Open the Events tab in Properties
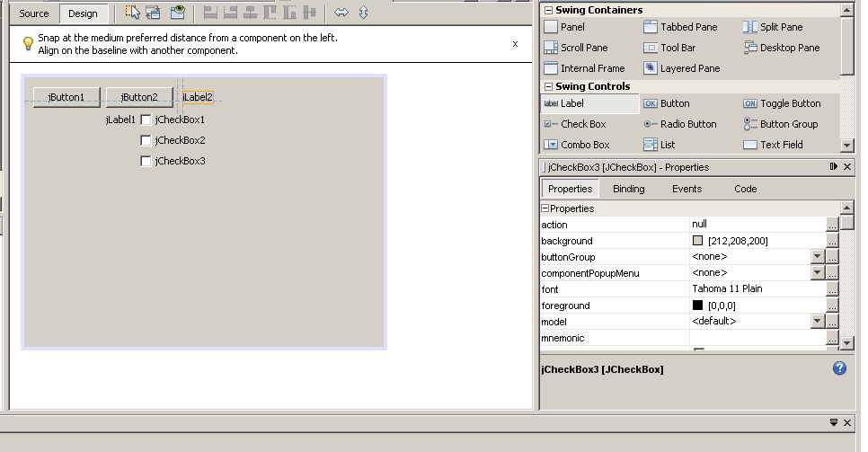 point(686,189)
